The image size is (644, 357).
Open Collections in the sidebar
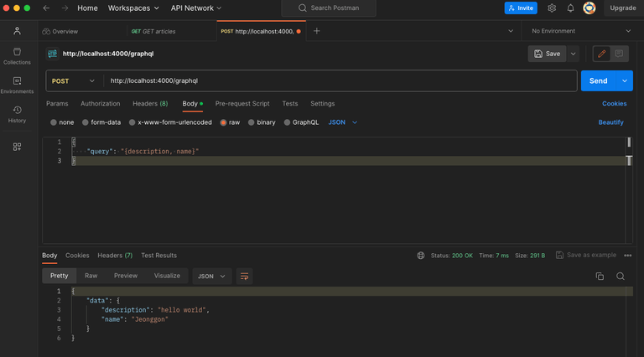(17, 56)
